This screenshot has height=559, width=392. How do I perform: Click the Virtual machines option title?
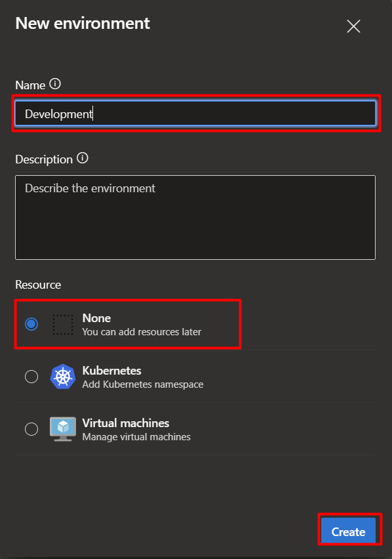[x=126, y=423]
